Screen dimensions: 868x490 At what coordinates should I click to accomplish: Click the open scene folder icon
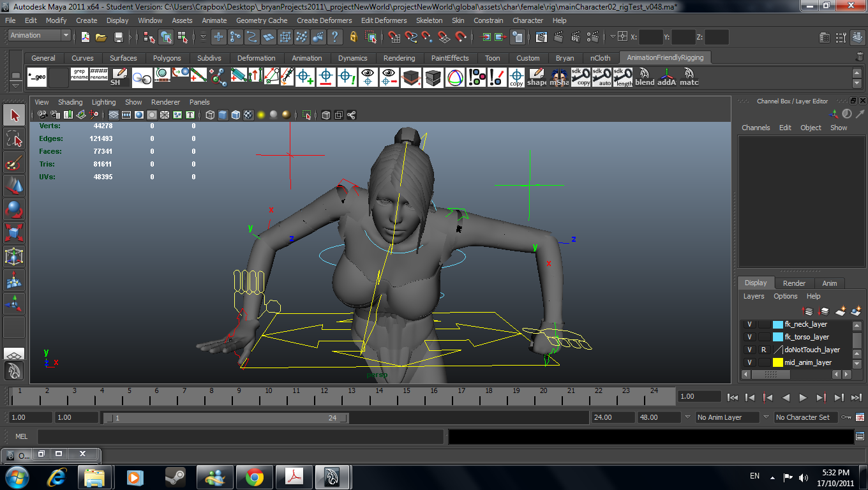pos(101,38)
